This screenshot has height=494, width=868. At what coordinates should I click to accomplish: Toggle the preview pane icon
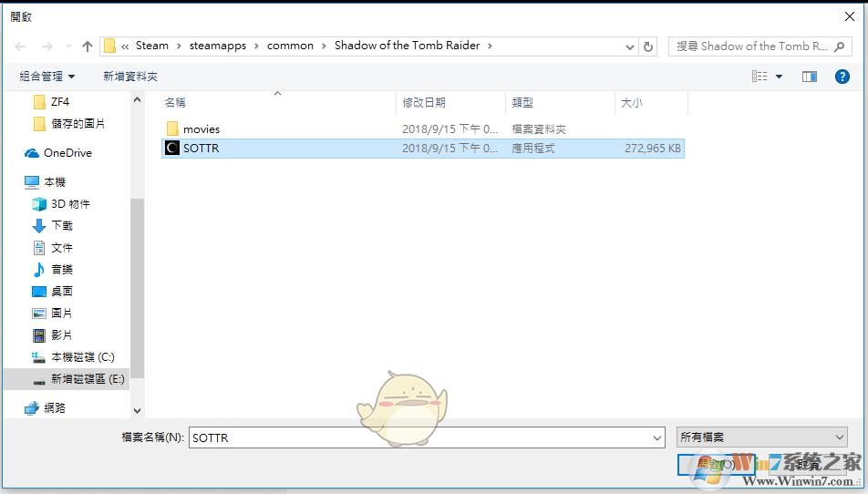[810, 77]
